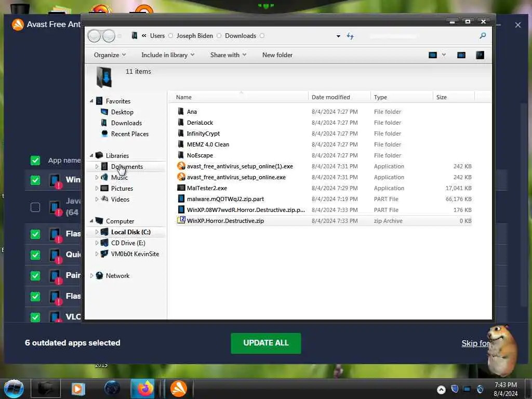Open the view options dropdown arrow
532x399 pixels.
444,55
